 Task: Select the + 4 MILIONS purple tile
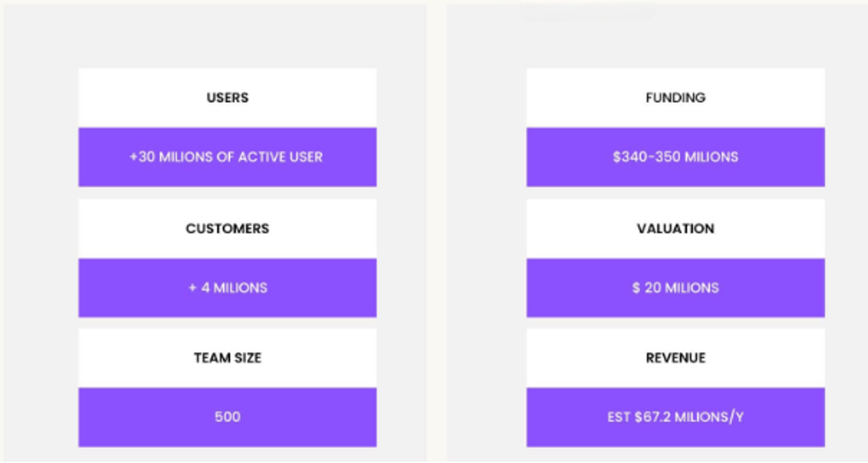(227, 287)
